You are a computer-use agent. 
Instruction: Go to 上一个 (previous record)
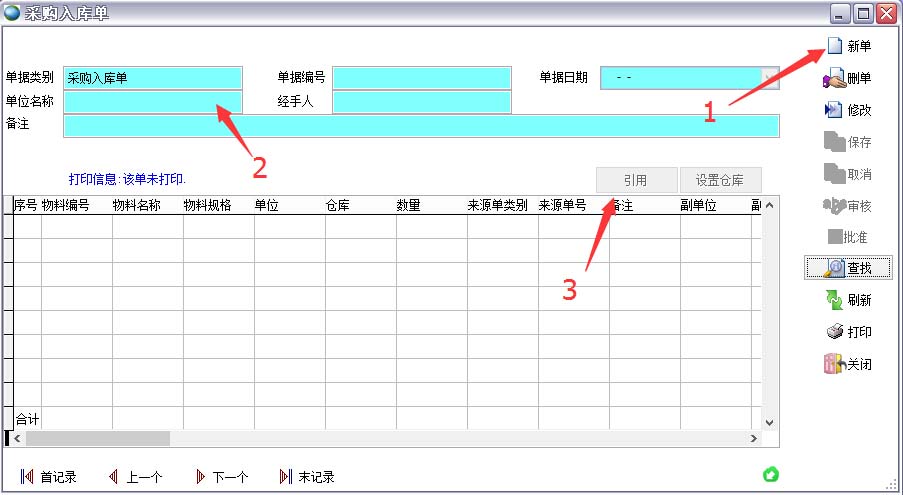134,477
